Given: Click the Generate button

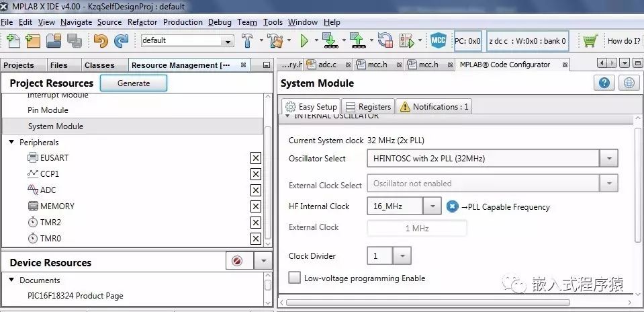Looking at the screenshot, I should coord(134,83).
